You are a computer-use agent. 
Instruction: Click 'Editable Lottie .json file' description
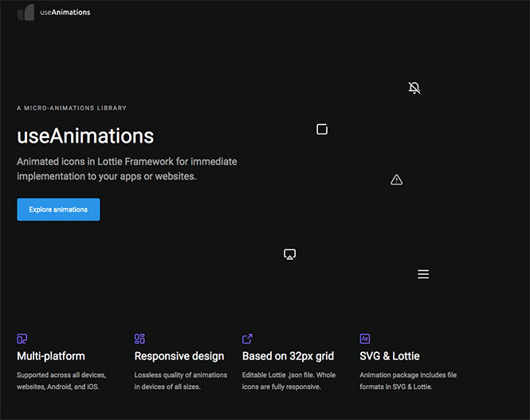(x=289, y=381)
